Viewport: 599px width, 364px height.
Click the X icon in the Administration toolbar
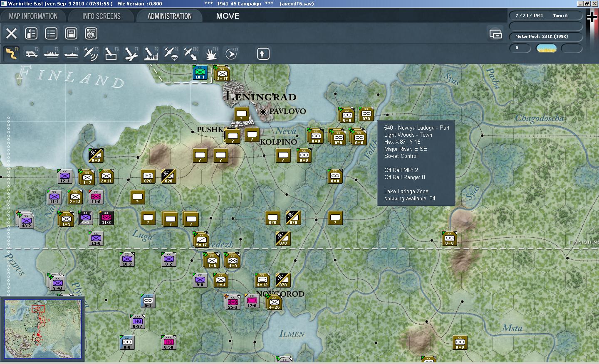coord(11,33)
